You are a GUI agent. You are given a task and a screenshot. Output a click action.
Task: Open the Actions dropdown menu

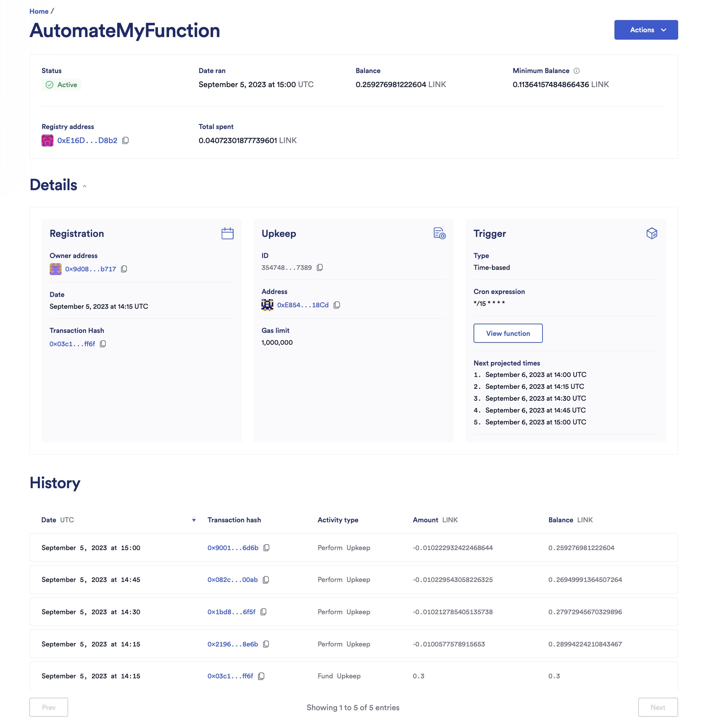[x=646, y=30]
